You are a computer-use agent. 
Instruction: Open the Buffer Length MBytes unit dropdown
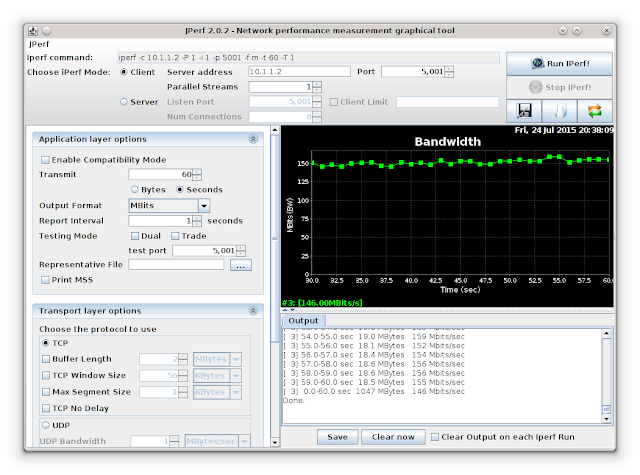pos(236,359)
